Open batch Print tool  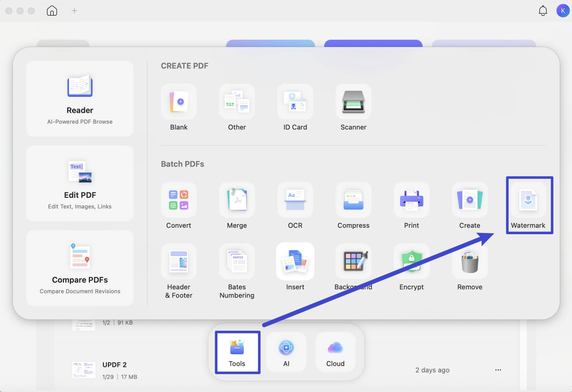pyautogui.click(x=412, y=200)
